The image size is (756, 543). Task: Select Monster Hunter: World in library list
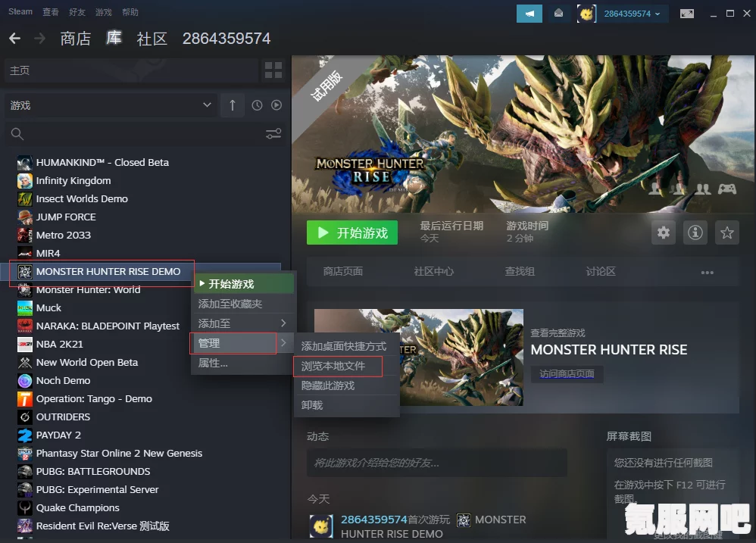coord(88,290)
